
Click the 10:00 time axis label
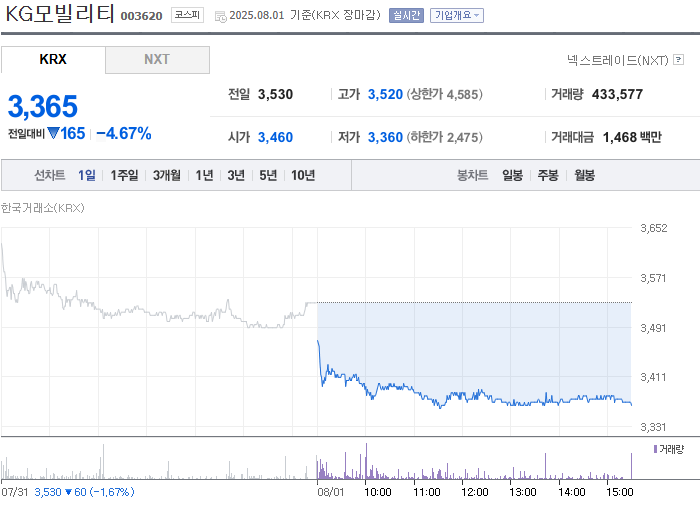378,492
